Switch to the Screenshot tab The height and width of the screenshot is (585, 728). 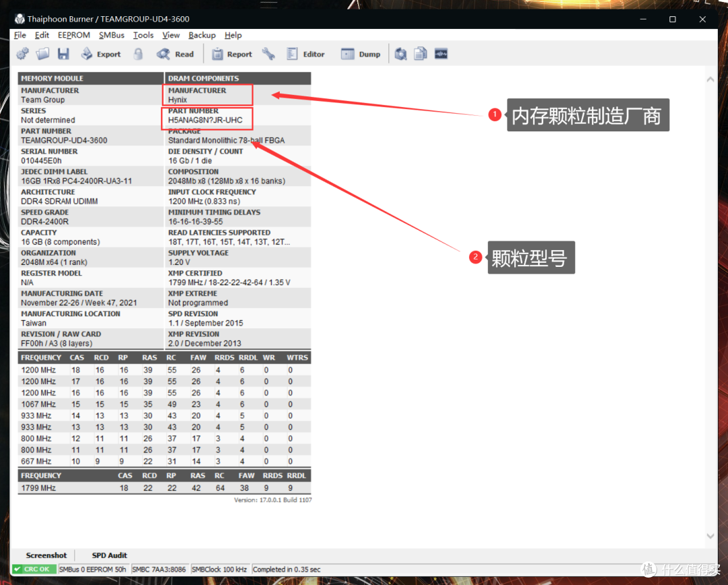(47, 555)
